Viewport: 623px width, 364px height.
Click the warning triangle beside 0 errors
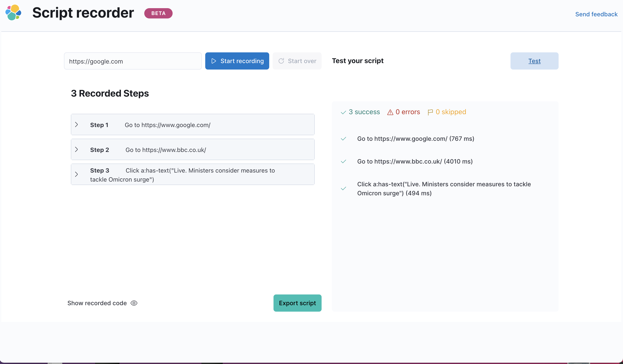390,112
